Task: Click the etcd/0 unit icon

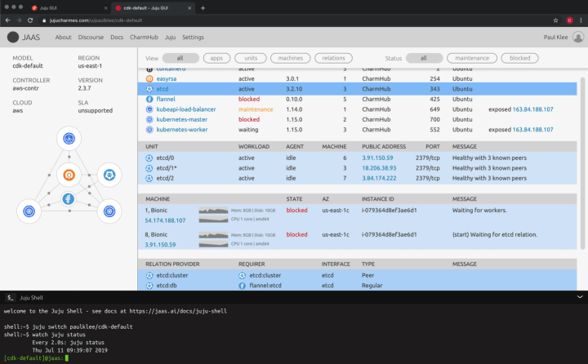Action: [x=149, y=158]
